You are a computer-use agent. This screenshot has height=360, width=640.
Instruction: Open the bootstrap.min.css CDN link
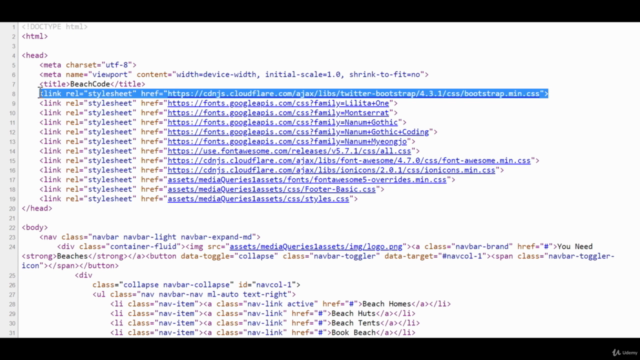tap(353, 93)
